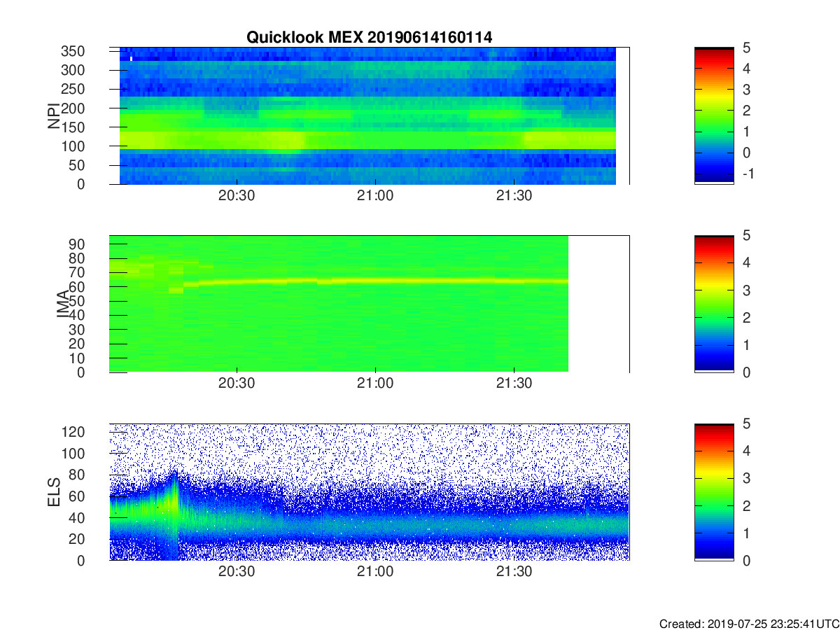Viewport: 840px width, 630px height.
Task: Click the 5 label on ELS colorbar
Action: [x=745, y=423]
